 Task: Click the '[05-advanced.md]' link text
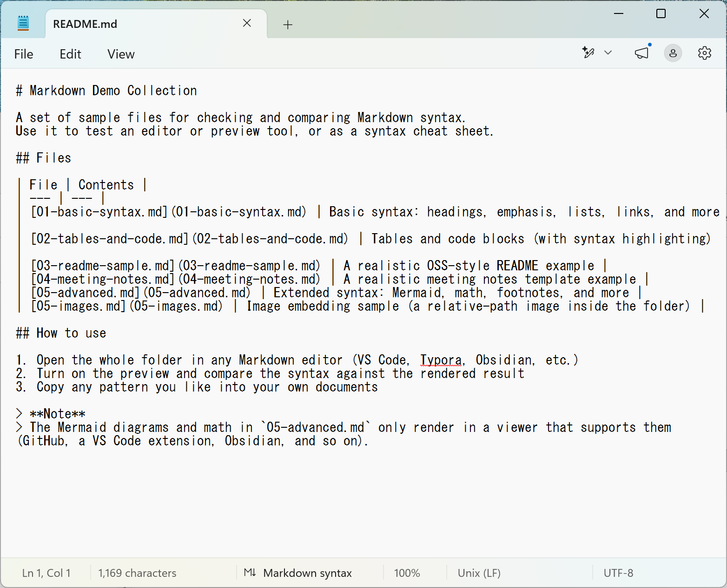(x=85, y=293)
